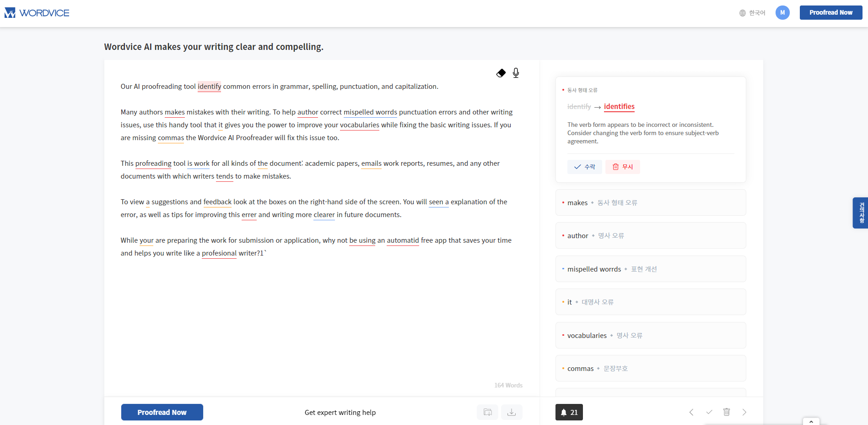Click the underlined word emails

tap(371, 163)
